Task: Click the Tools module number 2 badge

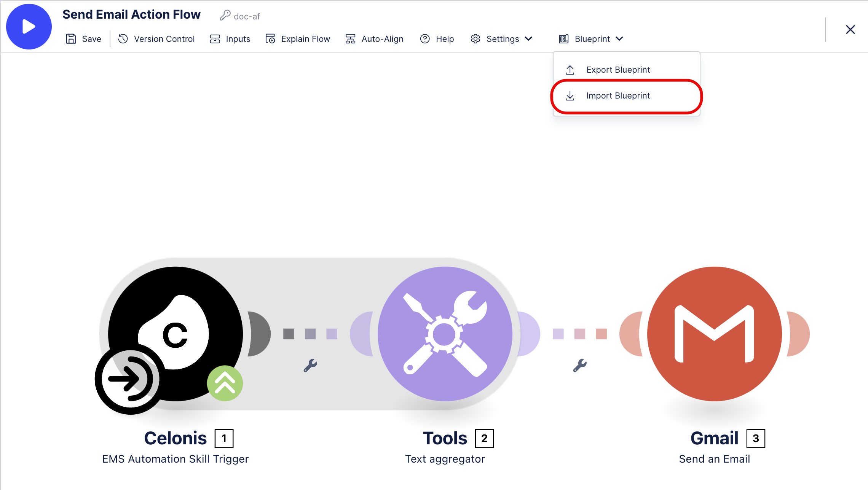Action: [484, 438]
